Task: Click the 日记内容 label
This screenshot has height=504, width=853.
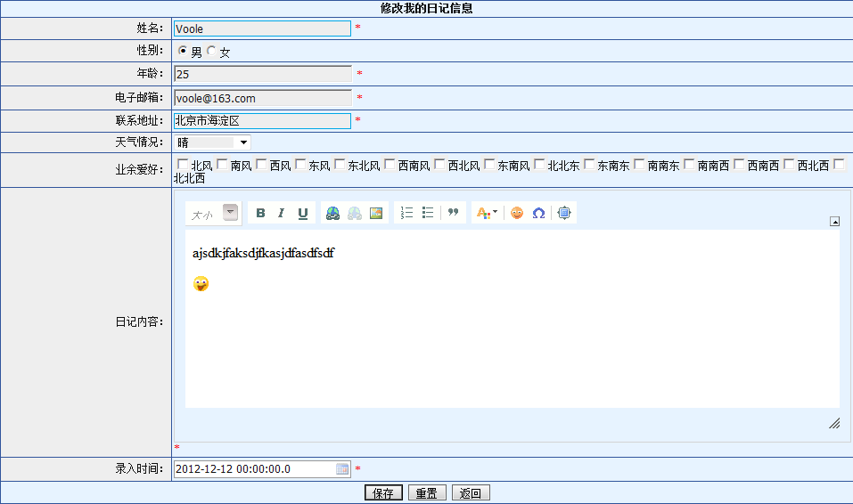Action: 139,321
